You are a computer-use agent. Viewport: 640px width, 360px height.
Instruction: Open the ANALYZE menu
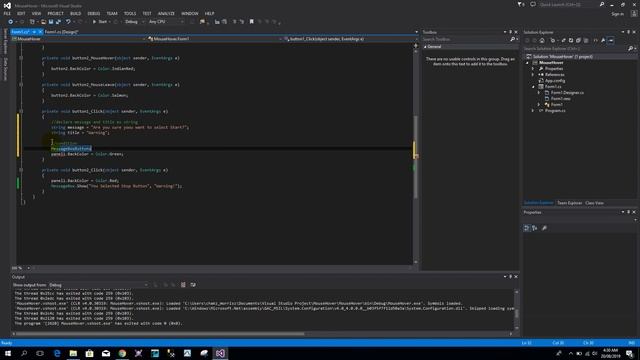tap(166, 13)
